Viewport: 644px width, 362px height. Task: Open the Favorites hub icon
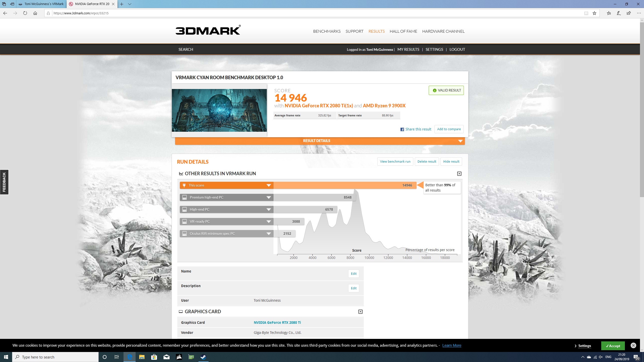pyautogui.click(x=609, y=13)
